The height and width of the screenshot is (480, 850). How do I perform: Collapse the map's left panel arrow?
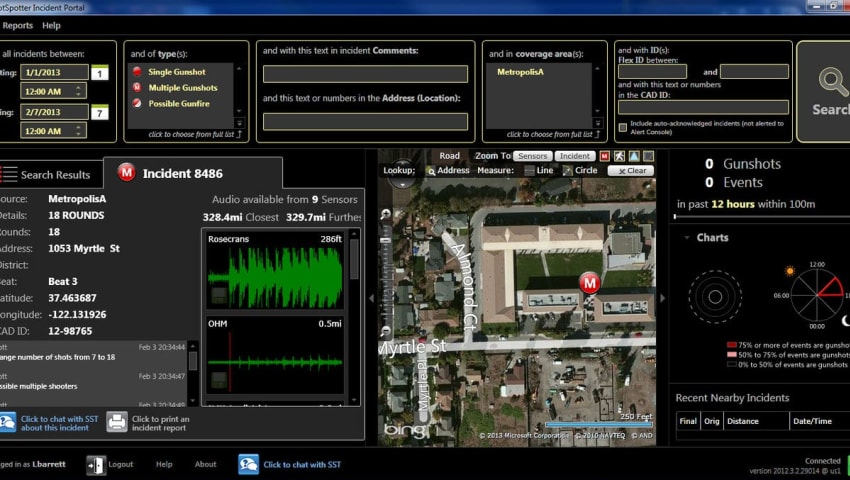(371, 298)
